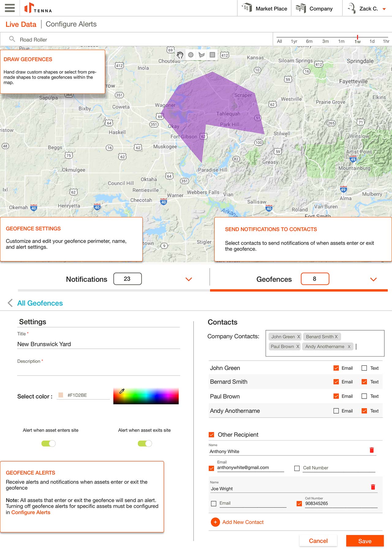Switch to the Configure Alerts tab

click(71, 24)
